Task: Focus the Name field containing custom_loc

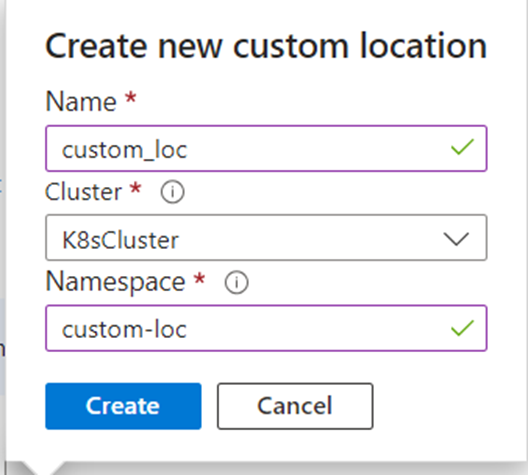Action: point(266,148)
